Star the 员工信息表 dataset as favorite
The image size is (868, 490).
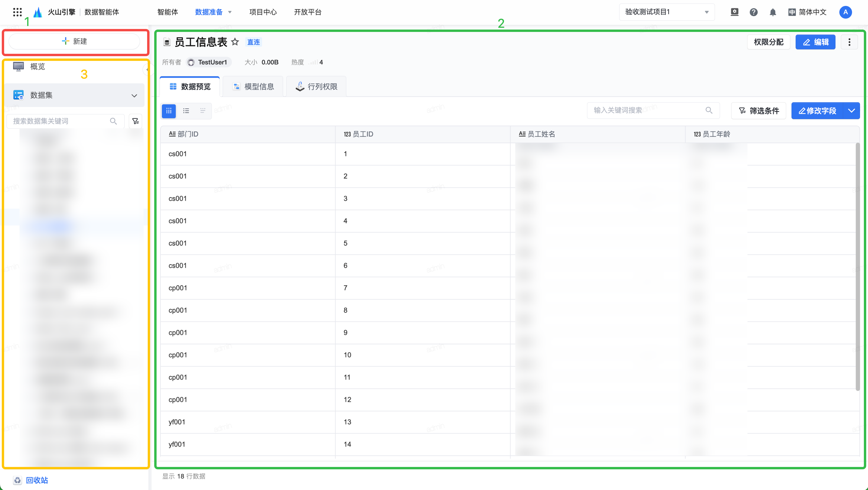pyautogui.click(x=235, y=42)
